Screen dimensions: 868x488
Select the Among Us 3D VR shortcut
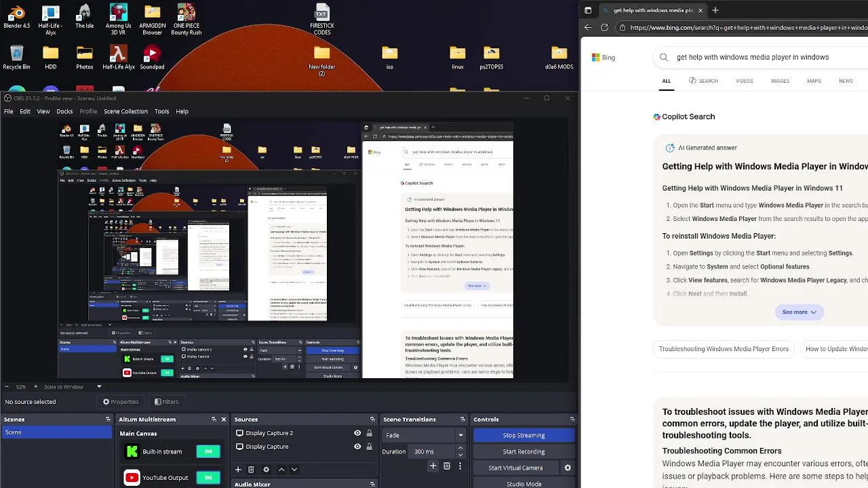point(118,20)
